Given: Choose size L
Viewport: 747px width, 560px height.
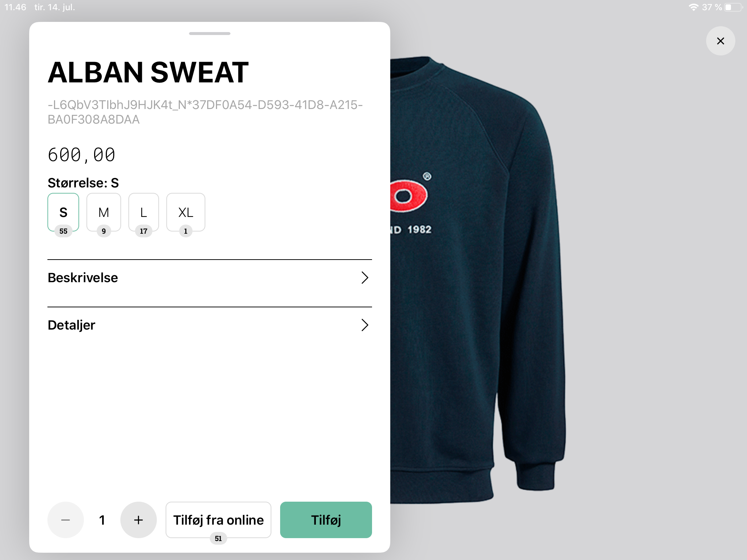Looking at the screenshot, I should [x=144, y=212].
